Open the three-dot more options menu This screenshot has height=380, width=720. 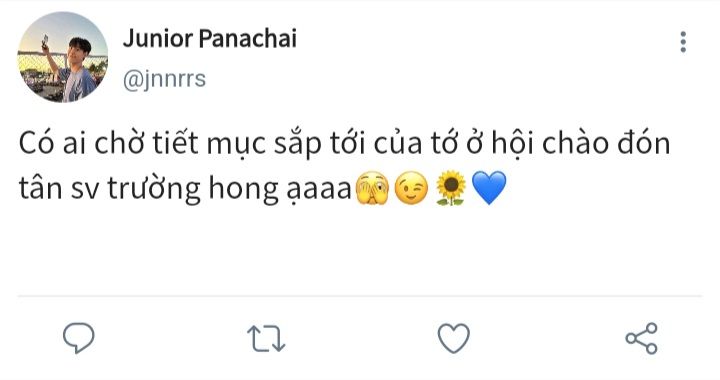683,42
